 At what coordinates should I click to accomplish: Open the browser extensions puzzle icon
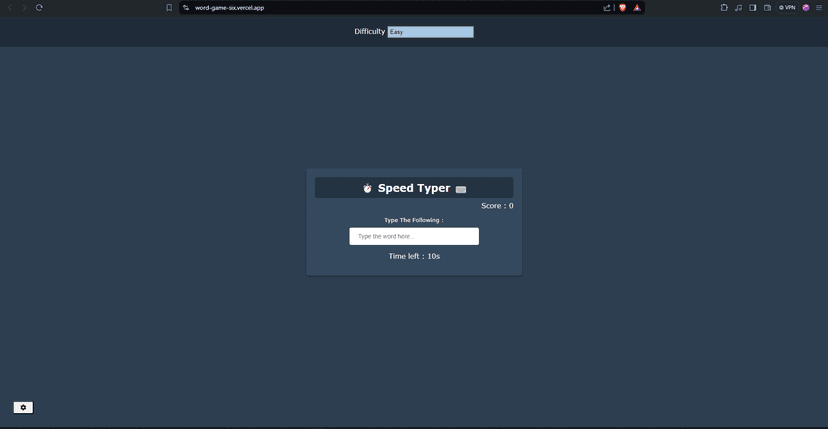click(x=724, y=7)
